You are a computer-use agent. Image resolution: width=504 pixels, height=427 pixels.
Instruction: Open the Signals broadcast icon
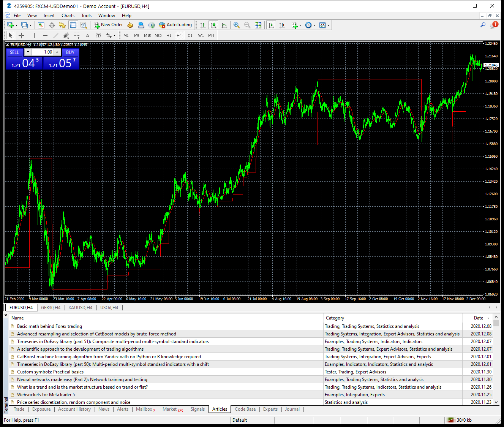152,25
